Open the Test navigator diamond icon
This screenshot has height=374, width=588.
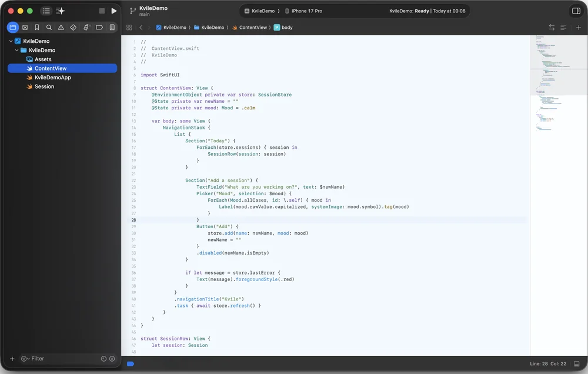coord(73,28)
